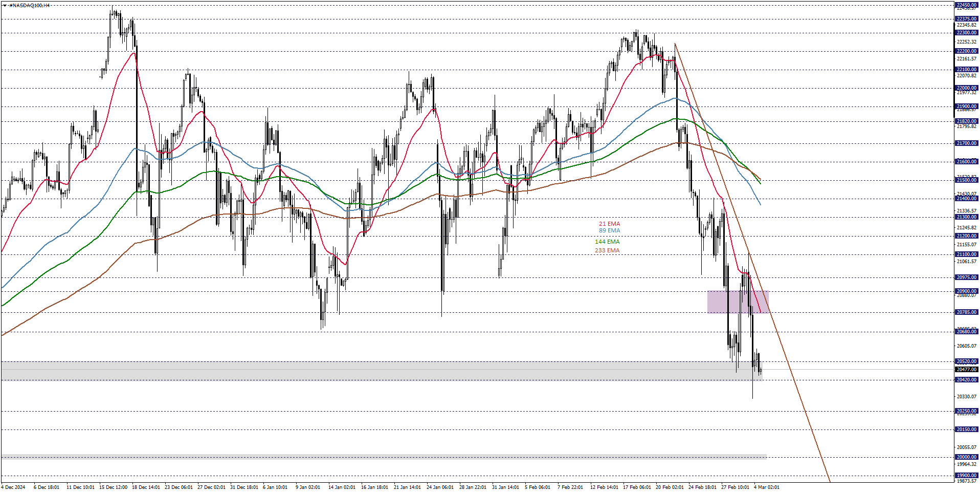The image size is (980, 493).
Task: Click the 20785.00 level label
Action: coord(967,312)
